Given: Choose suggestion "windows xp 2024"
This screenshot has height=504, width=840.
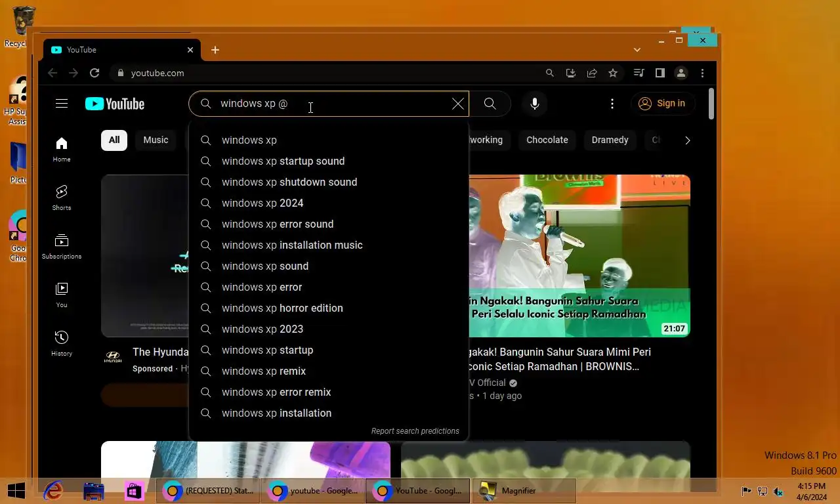Looking at the screenshot, I should (x=329, y=203).
